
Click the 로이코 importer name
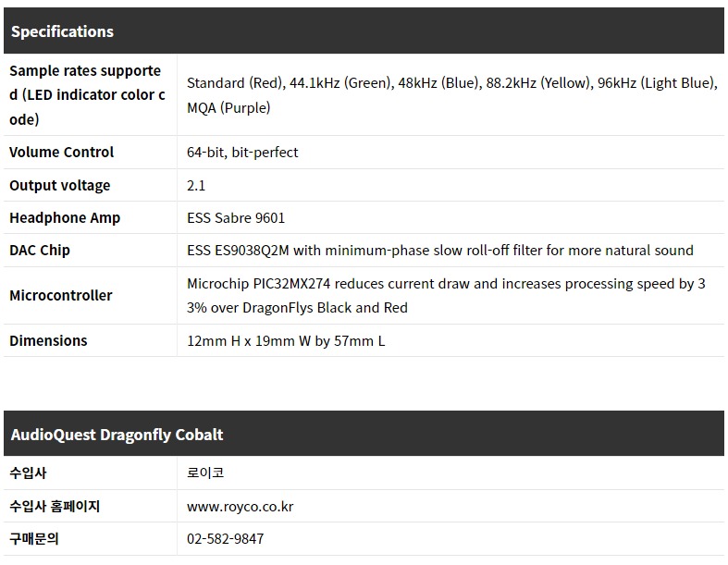coord(205,473)
